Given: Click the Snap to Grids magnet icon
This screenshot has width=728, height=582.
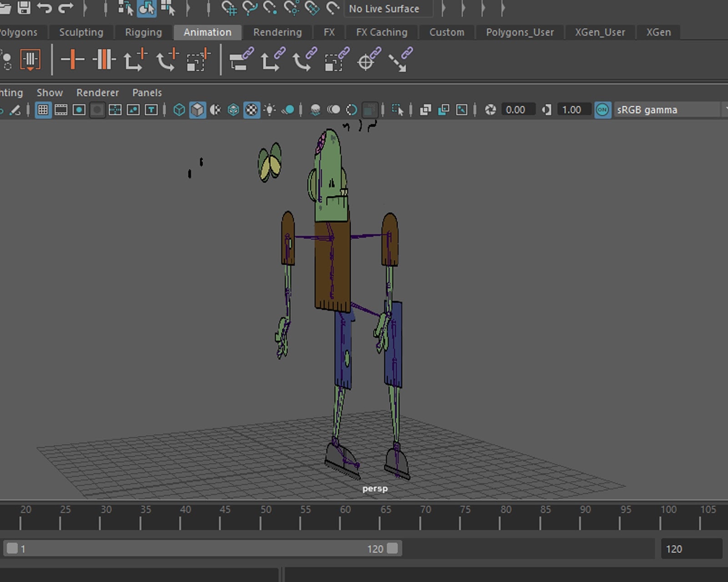Looking at the screenshot, I should [229, 8].
